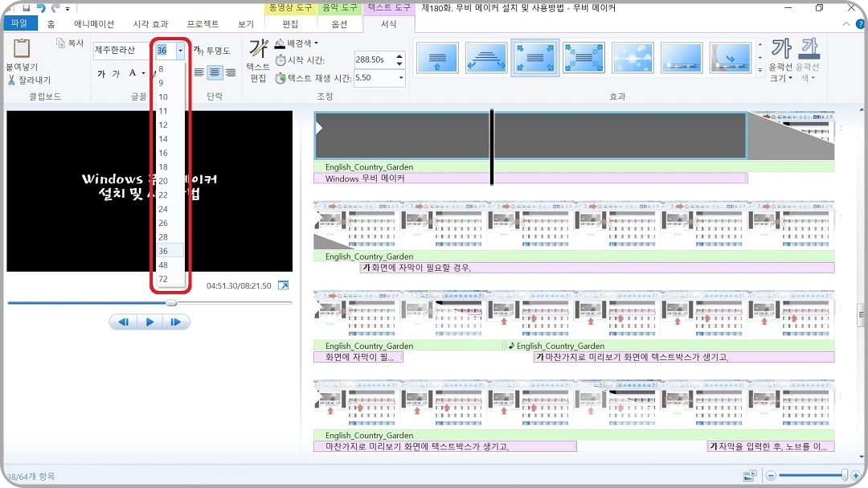Click the thumbnail size view icon in status bar
868x488 pixels.
pos(750,475)
